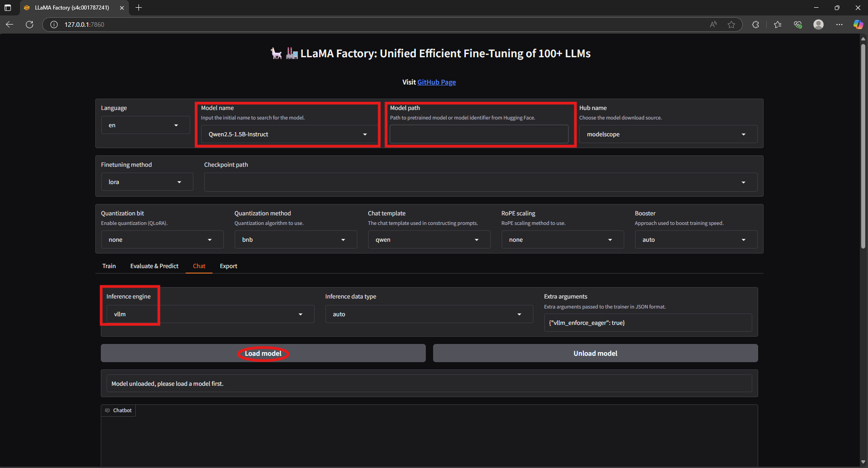This screenshot has width=868, height=468.
Task: Click the model status message box
Action: (x=429, y=384)
